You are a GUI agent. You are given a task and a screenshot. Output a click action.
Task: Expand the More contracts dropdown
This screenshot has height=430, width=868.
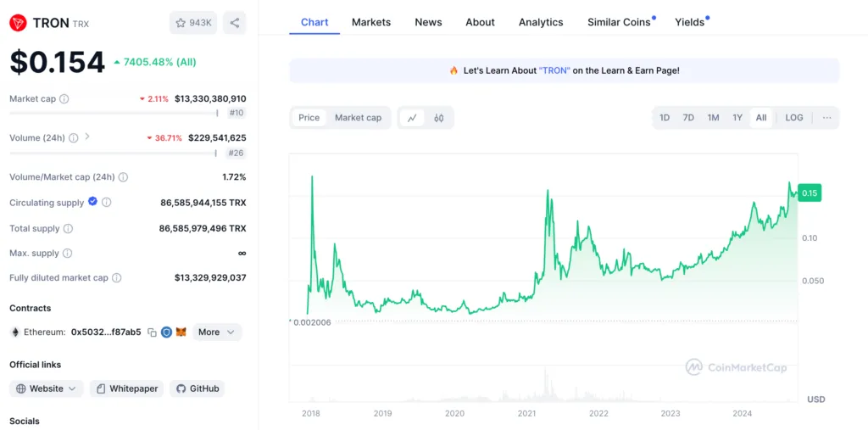coord(217,332)
